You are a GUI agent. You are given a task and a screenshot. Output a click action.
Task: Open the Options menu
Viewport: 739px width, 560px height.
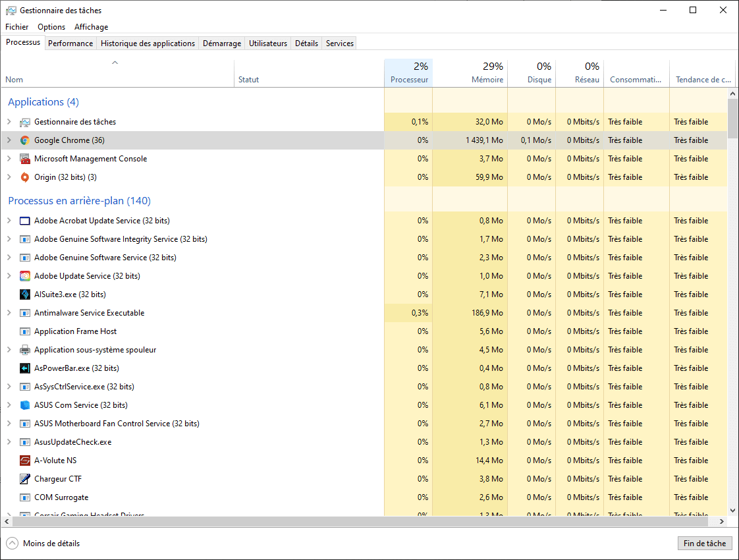(x=51, y=27)
